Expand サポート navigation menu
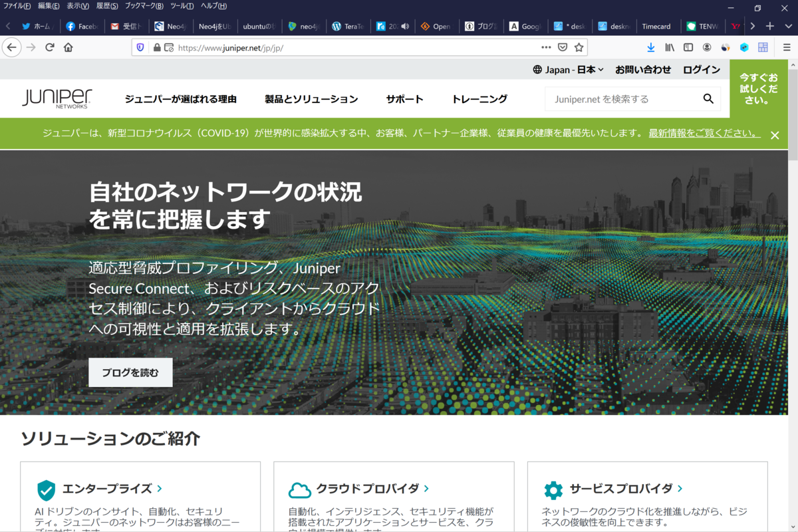The height and width of the screenshot is (532, 798). 404,99
